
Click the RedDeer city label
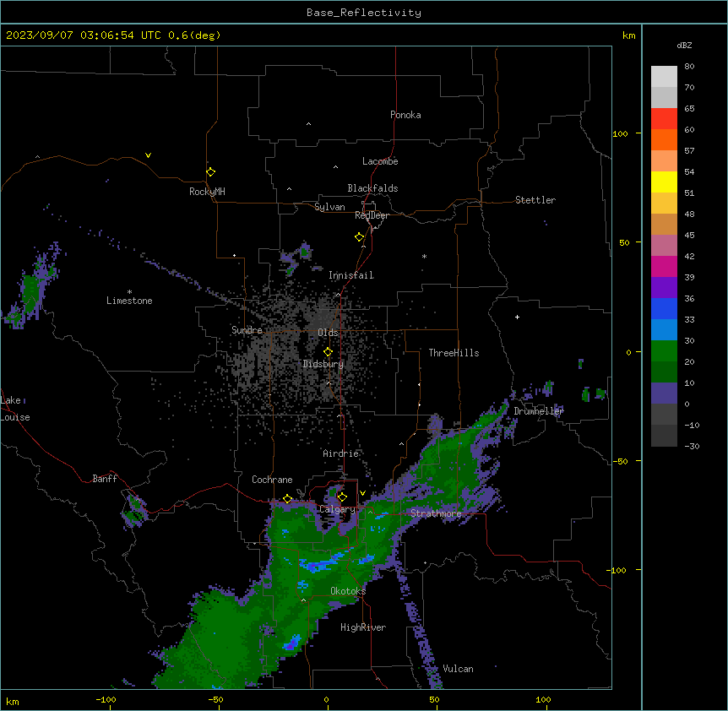click(372, 215)
